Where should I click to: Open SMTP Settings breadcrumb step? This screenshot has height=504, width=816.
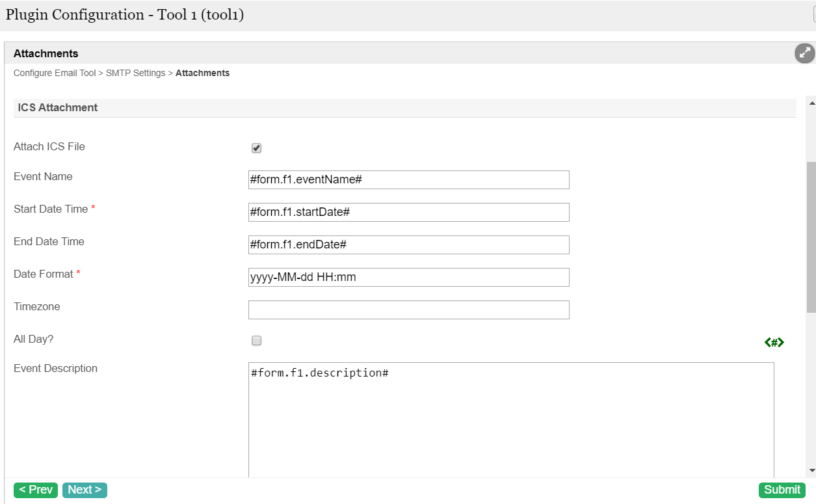tap(135, 73)
